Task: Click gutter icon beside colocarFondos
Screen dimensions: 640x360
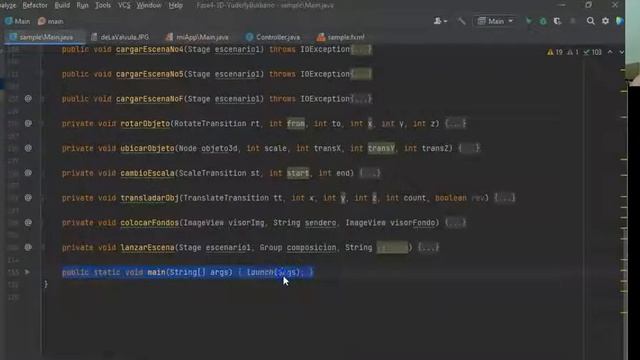Action: (x=28, y=222)
